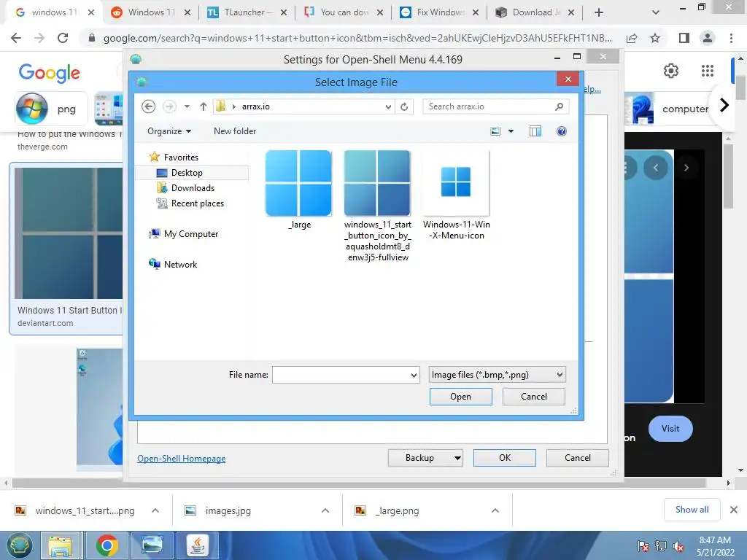This screenshot has width=747, height=560.
Task: Click Chrome back navigation arrow
Action: pos(16,38)
